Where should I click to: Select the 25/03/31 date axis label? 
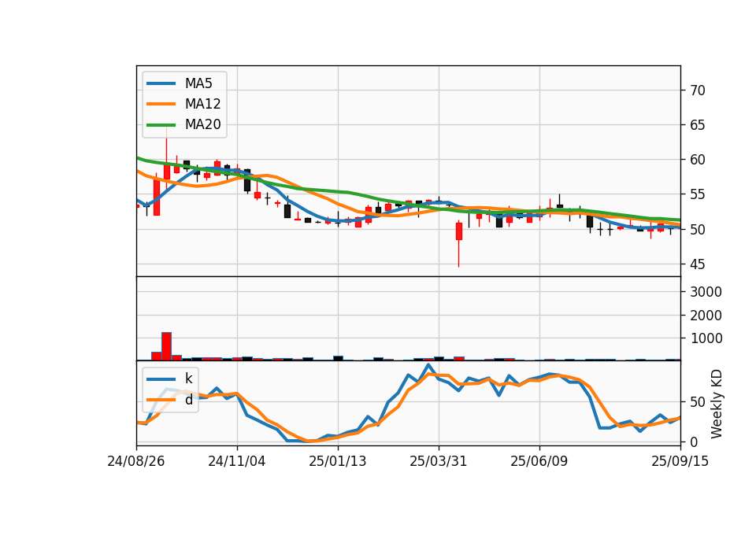439,461
